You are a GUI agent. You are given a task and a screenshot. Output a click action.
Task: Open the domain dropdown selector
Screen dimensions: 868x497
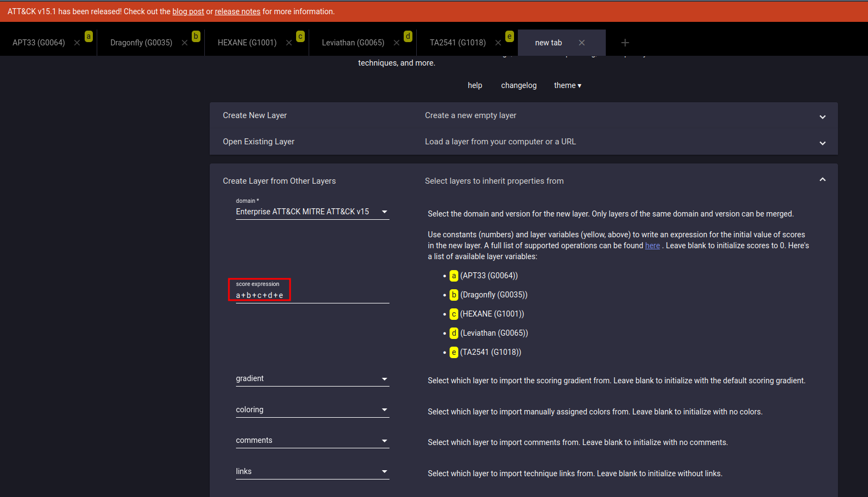(312, 212)
